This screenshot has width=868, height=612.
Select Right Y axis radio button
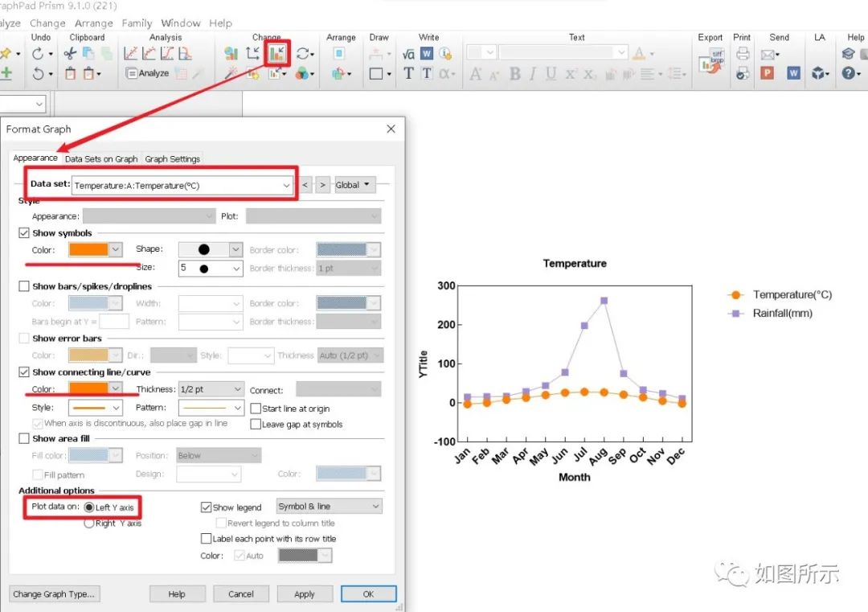point(88,524)
